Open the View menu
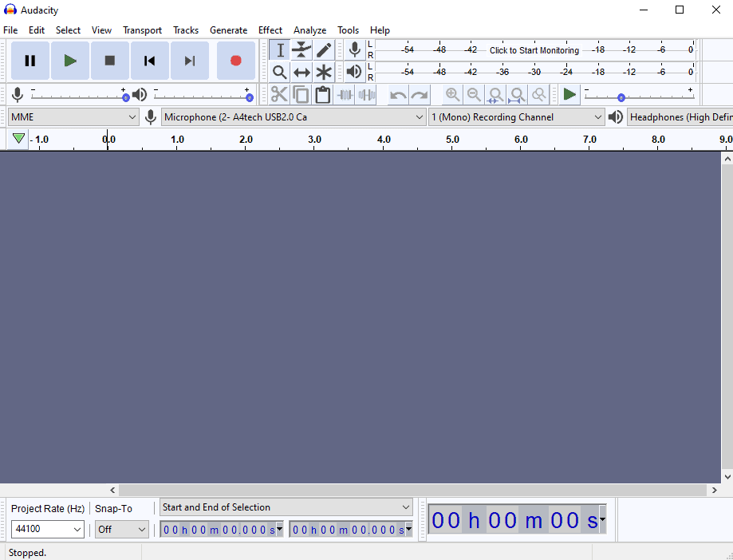The image size is (733, 560). click(x=101, y=30)
